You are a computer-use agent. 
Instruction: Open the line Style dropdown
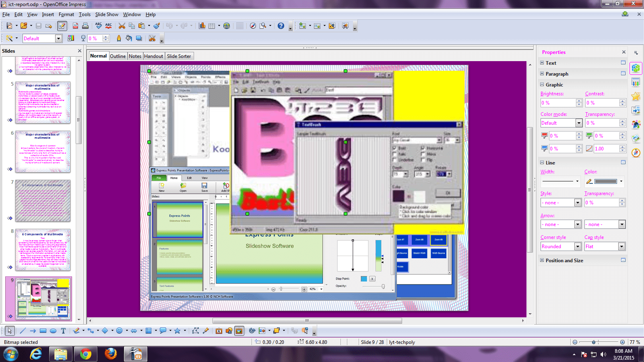[x=578, y=203]
